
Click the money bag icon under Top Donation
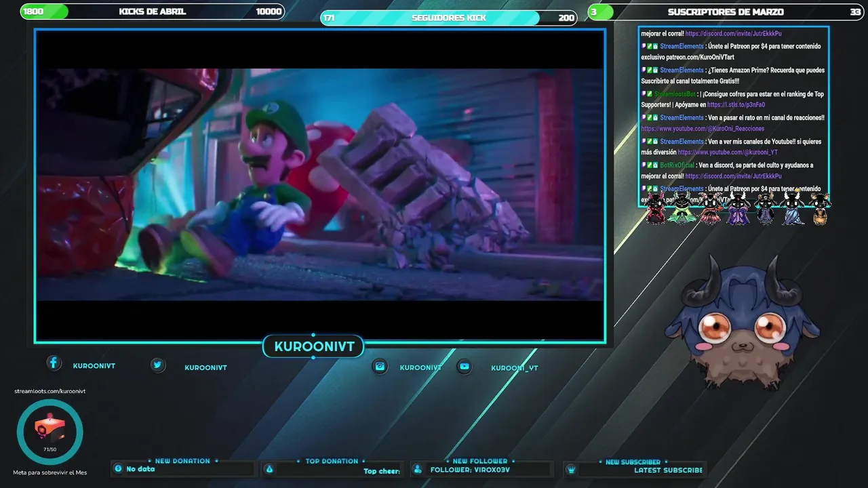click(269, 469)
